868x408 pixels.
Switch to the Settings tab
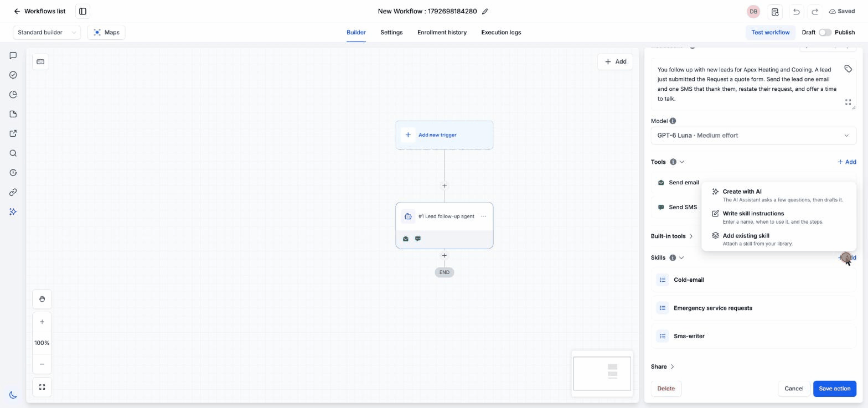click(x=391, y=33)
